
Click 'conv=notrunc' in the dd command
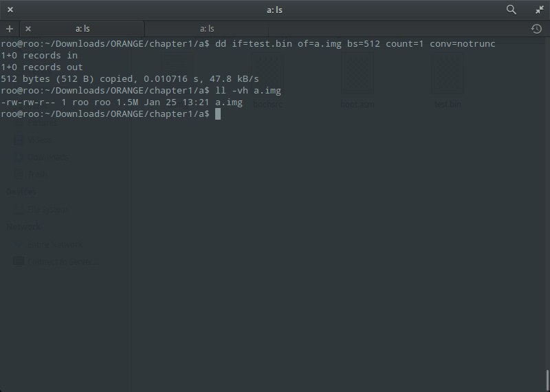(x=463, y=44)
